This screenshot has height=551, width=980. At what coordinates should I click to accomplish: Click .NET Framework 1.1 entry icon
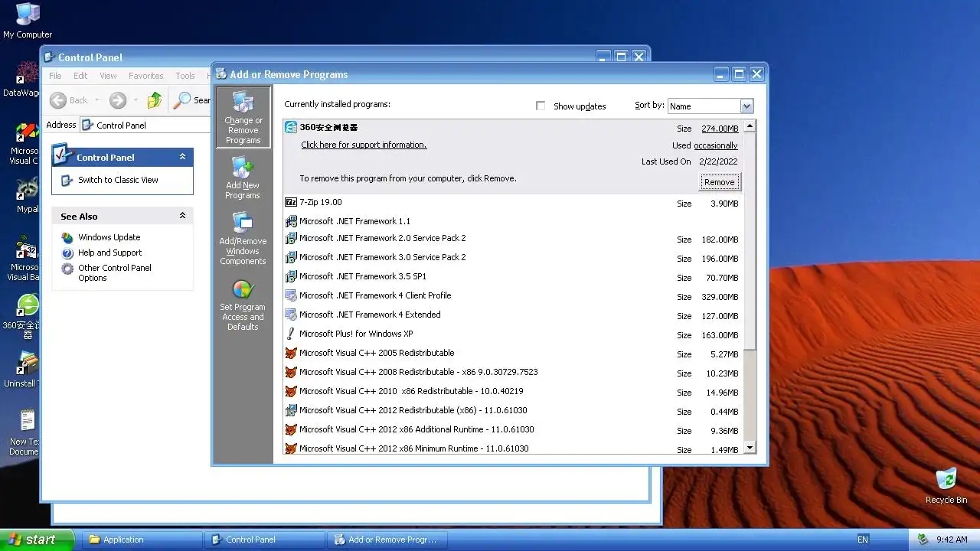[291, 221]
